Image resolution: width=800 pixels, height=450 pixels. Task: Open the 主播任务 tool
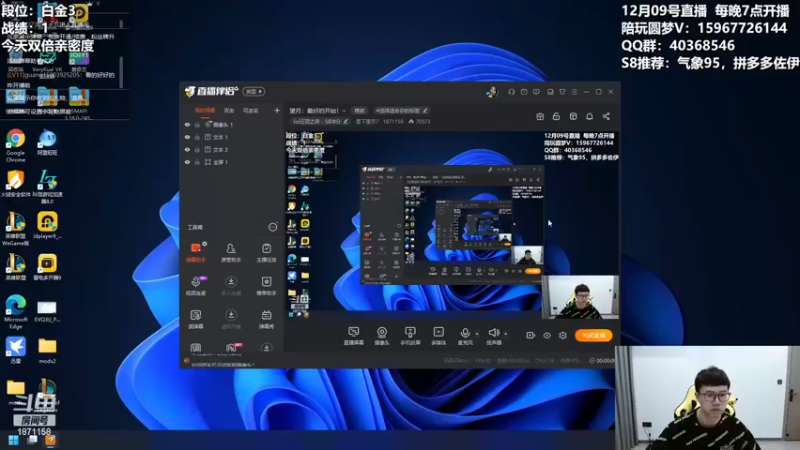coord(266,252)
